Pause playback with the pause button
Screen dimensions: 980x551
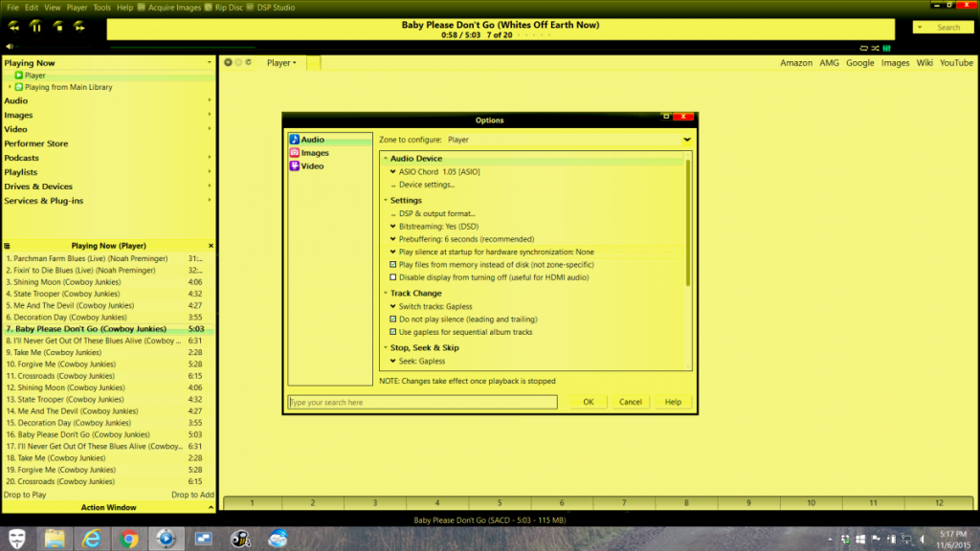coord(35,26)
